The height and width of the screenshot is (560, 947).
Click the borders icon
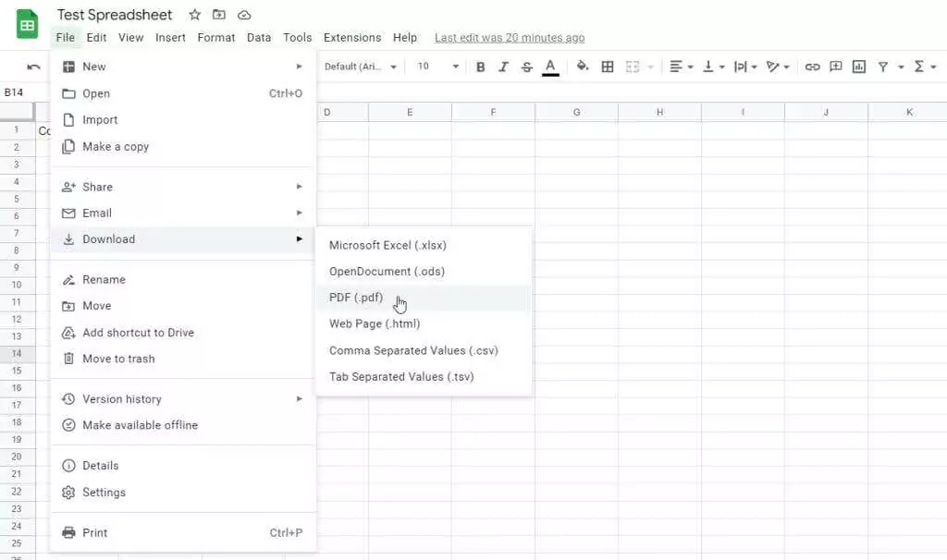point(608,67)
